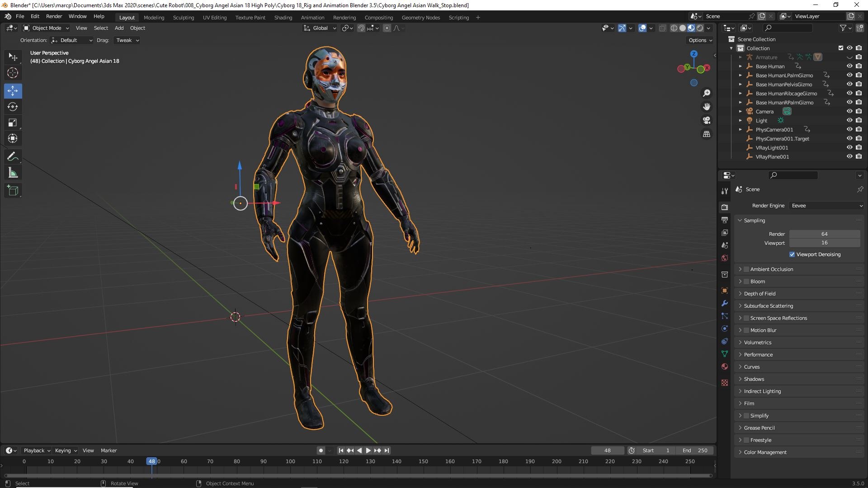Screen dimensions: 868x488
Task: Click the End frame 250 field
Action: coord(695,450)
